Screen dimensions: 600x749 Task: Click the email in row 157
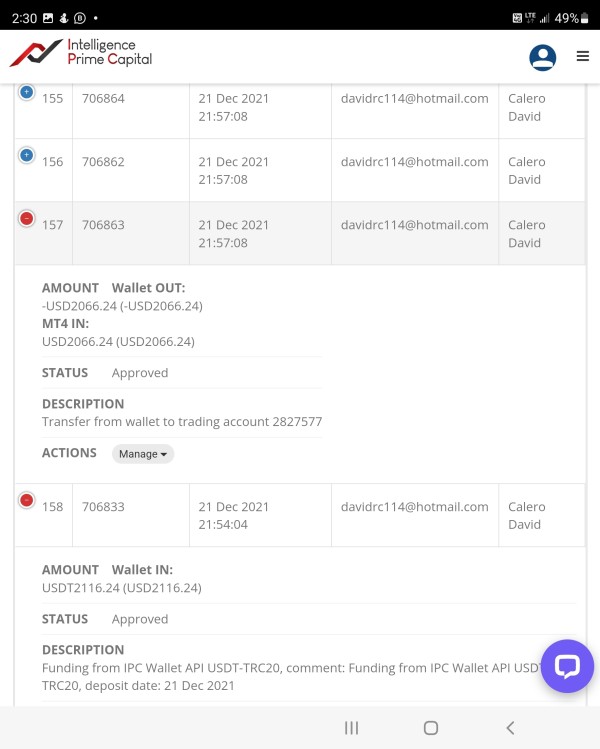point(414,225)
